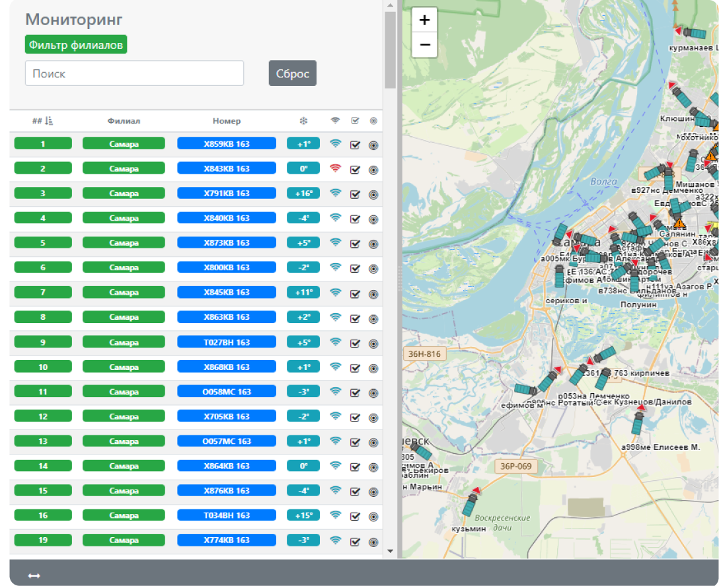
Task: Toggle checkbox for Х859КВ 163
Action: coord(355,145)
